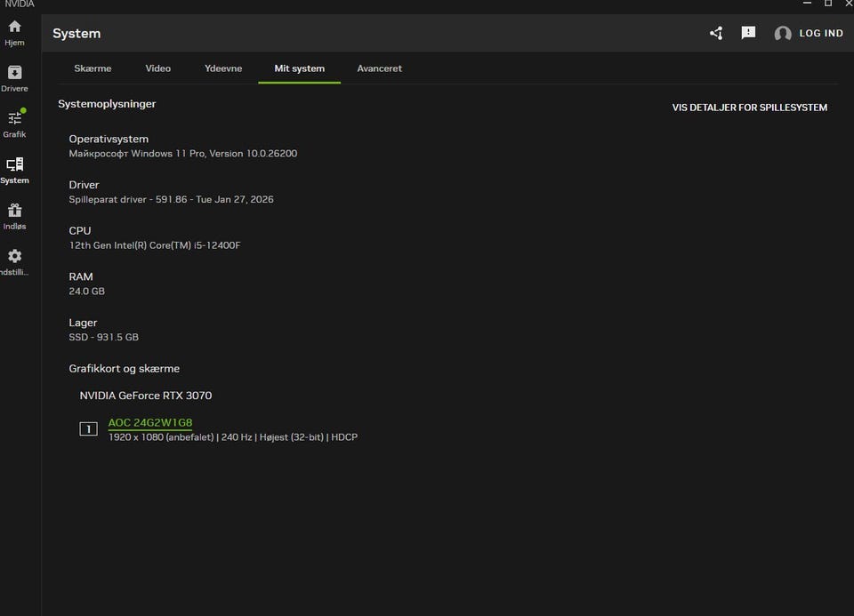Click the user avatar icon
The image size is (854, 616).
tap(783, 34)
